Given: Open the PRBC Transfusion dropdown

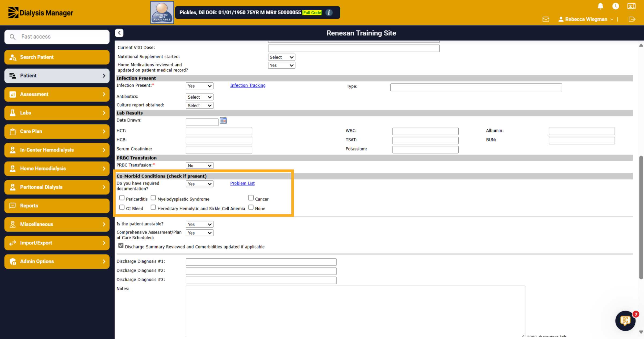Looking at the screenshot, I should (199, 166).
